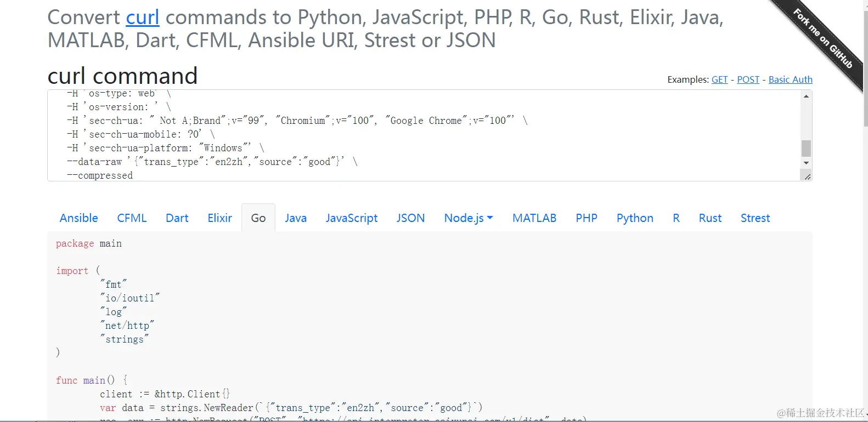Screen dimensions: 868x422
Task: Click the strings.NewReader data line
Action: [x=291, y=408]
